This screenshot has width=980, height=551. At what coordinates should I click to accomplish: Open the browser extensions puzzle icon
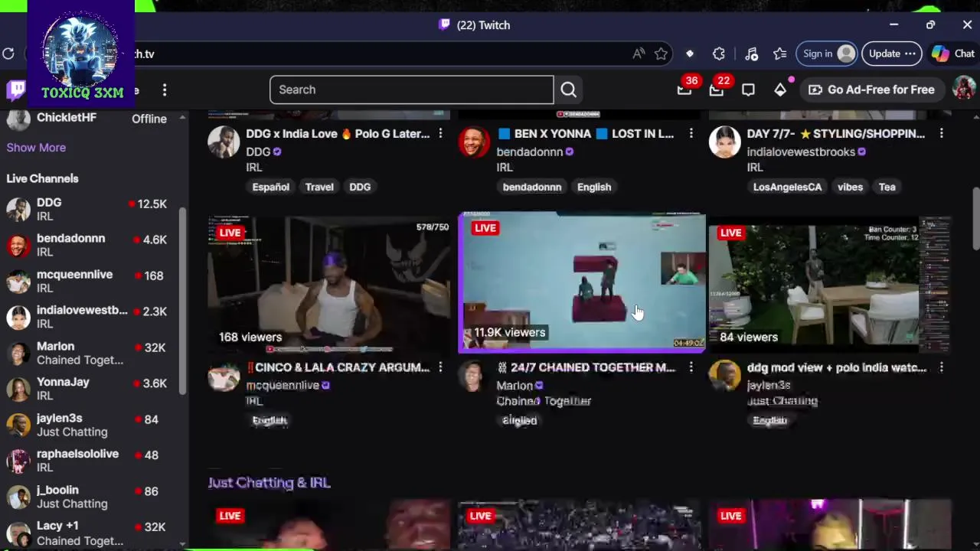pos(719,54)
